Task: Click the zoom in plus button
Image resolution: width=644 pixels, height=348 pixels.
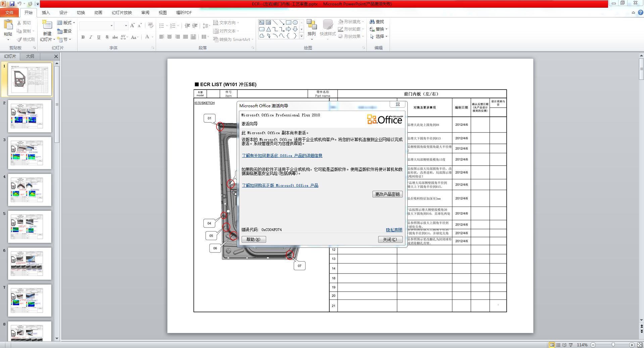Action: pyautogui.click(x=632, y=345)
